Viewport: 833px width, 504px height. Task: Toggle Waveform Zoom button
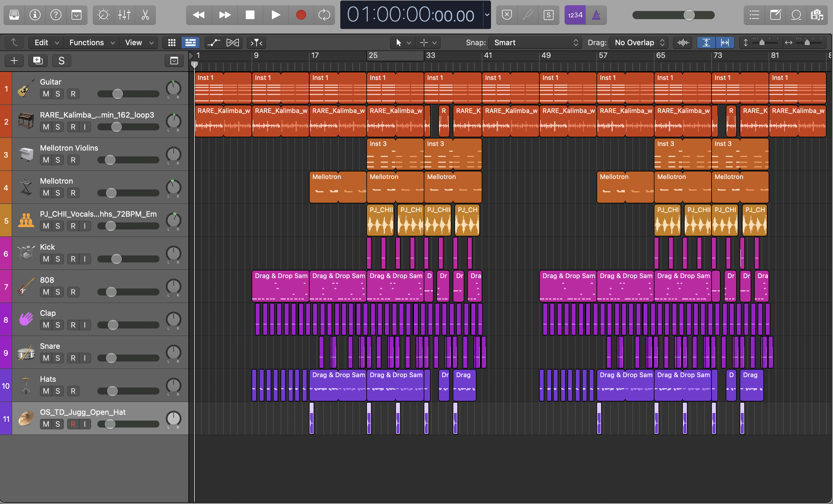[x=683, y=43]
